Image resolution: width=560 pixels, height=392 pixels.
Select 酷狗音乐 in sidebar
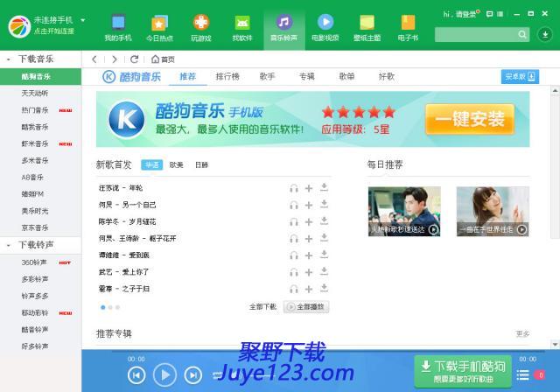pyautogui.click(x=41, y=76)
